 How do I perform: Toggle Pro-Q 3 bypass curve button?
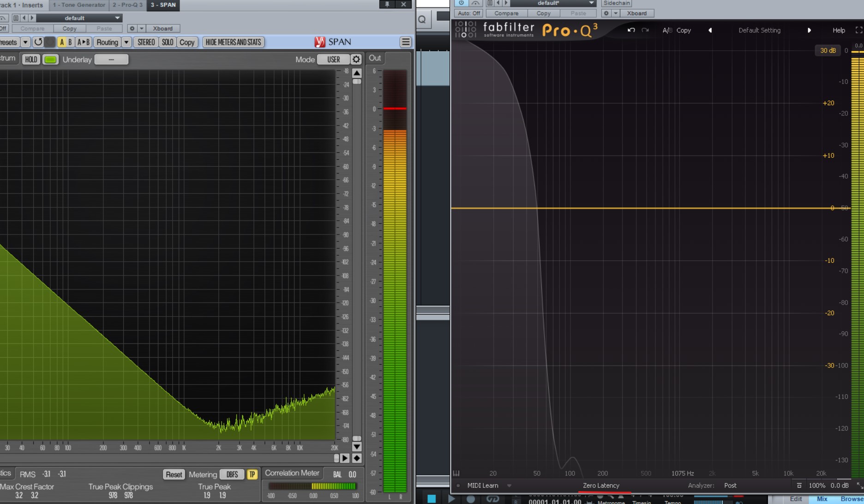(x=475, y=3)
